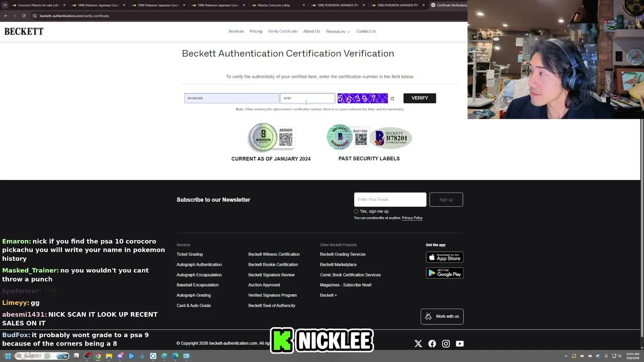Reload the page in the browser toolbar

(x=24, y=16)
